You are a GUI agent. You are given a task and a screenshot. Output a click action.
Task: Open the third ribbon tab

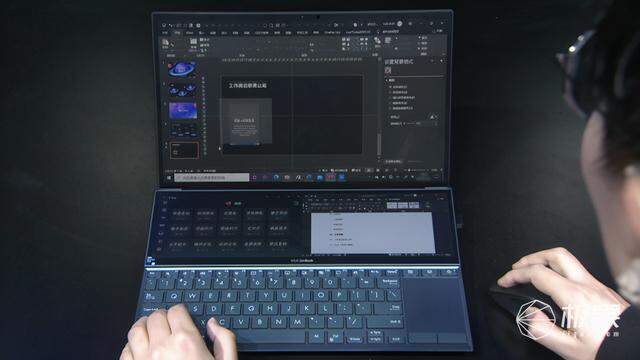click(189, 33)
